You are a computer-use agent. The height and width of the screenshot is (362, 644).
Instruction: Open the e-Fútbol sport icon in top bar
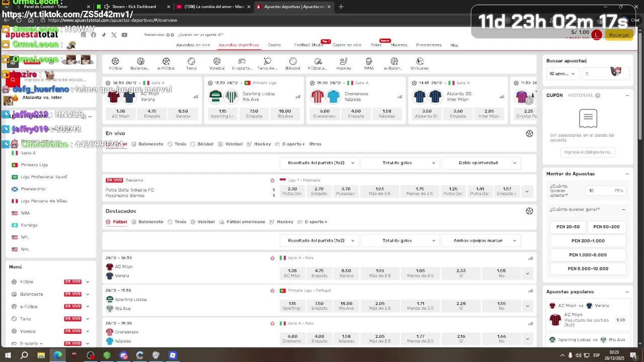point(166,61)
